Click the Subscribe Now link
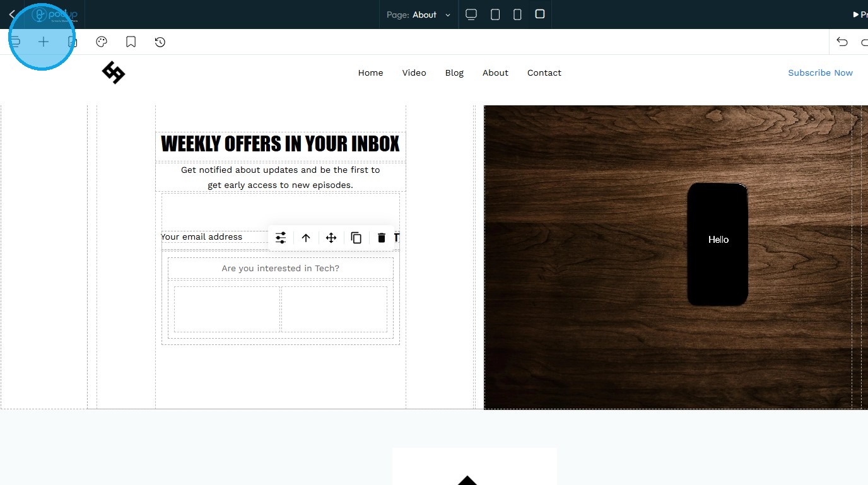868x485 pixels. pyautogui.click(x=820, y=73)
